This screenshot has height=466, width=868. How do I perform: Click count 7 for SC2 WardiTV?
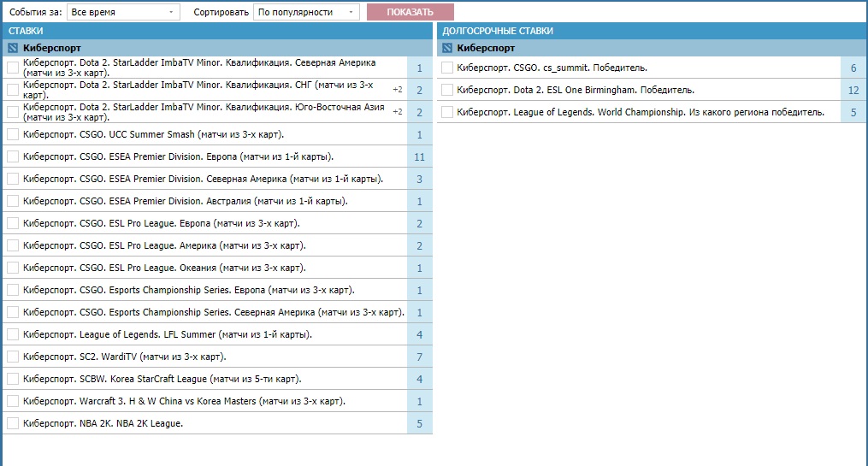click(x=420, y=357)
